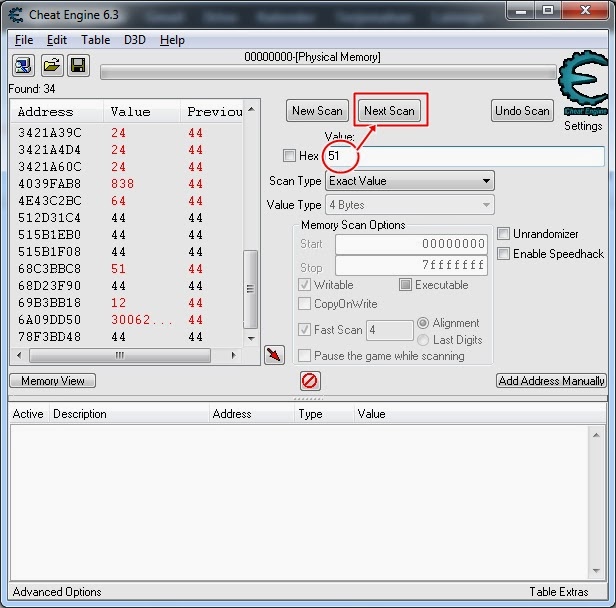Viewport: 616px width, 608px height.
Task: Click the Next Scan button
Action: (x=389, y=111)
